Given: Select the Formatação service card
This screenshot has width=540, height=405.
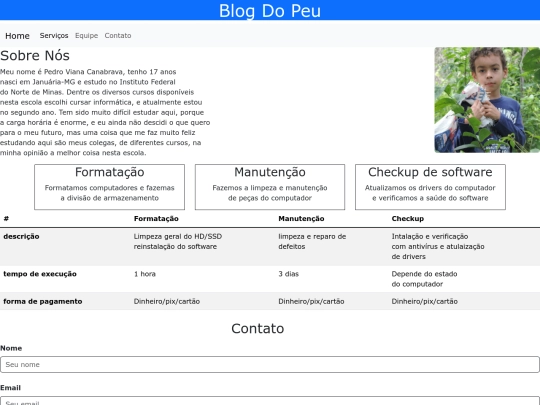Looking at the screenshot, I should tap(110, 187).
